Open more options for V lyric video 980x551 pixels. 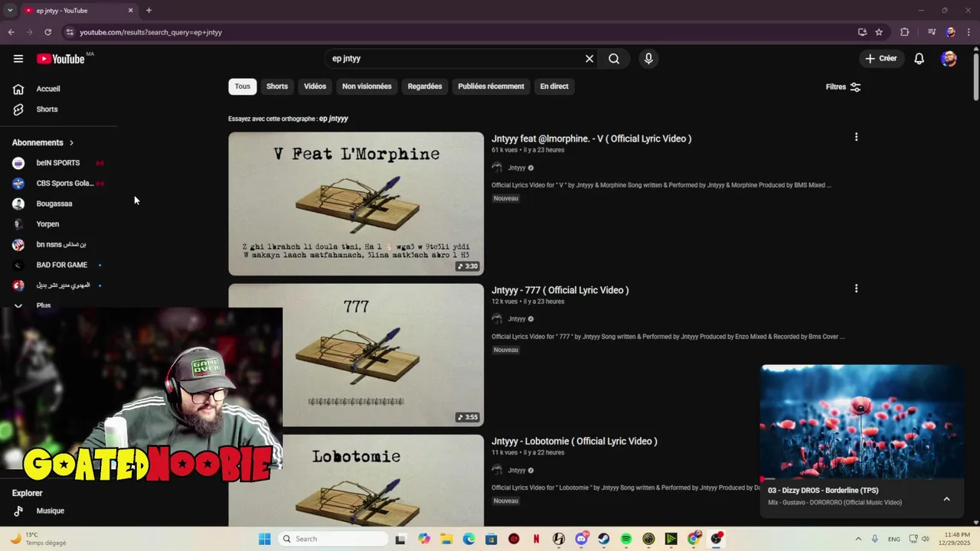[x=856, y=137]
